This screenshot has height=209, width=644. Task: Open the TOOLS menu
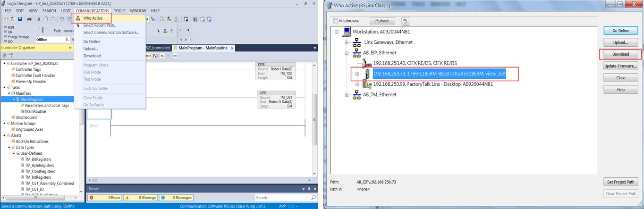click(x=119, y=11)
